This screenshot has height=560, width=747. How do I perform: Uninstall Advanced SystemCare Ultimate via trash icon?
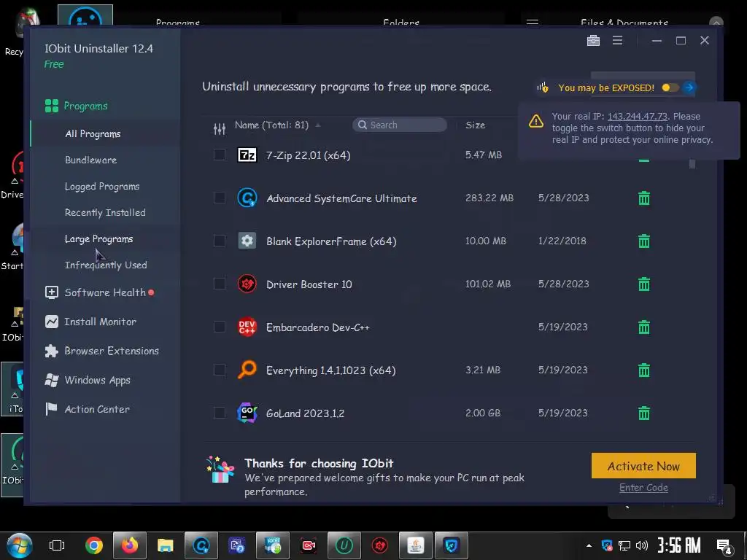point(643,198)
